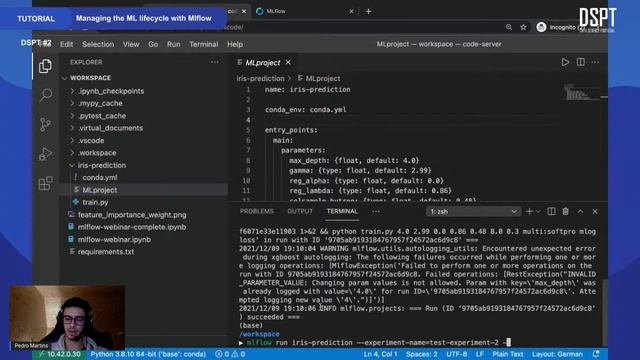The image size is (640, 360).
Task: Open requirements.txt file
Action: [x=106, y=252]
